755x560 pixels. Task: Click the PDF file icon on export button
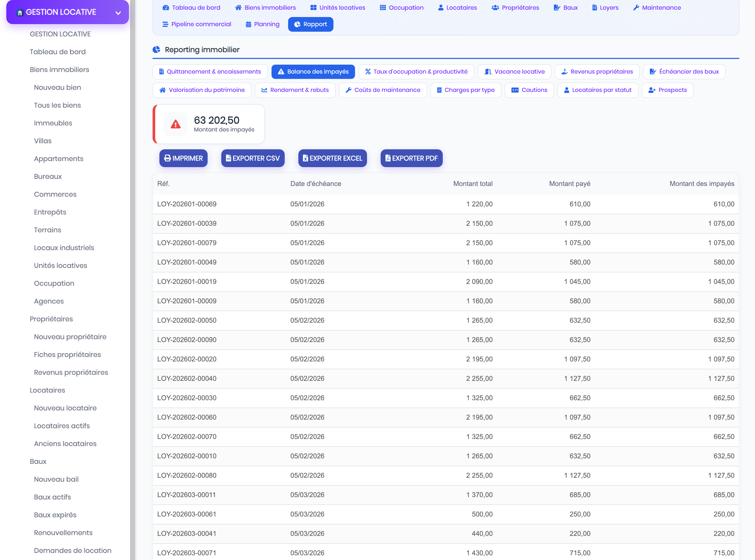click(x=388, y=158)
